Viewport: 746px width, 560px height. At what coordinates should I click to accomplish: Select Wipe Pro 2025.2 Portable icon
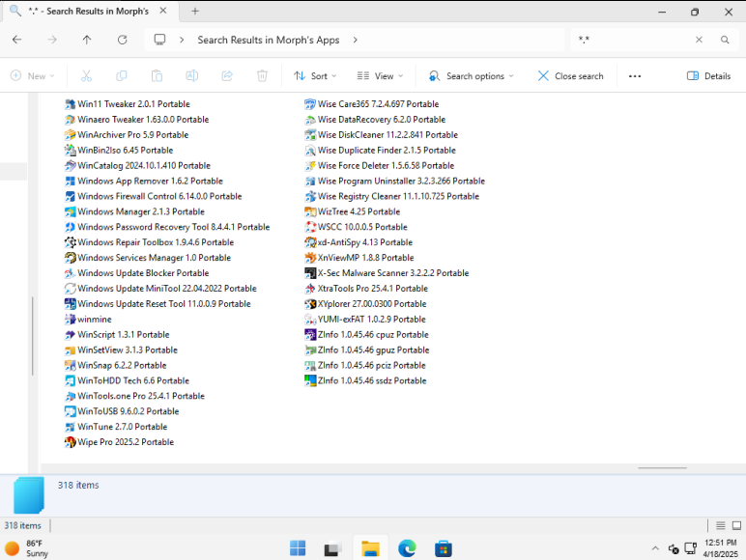click(70, 442)
